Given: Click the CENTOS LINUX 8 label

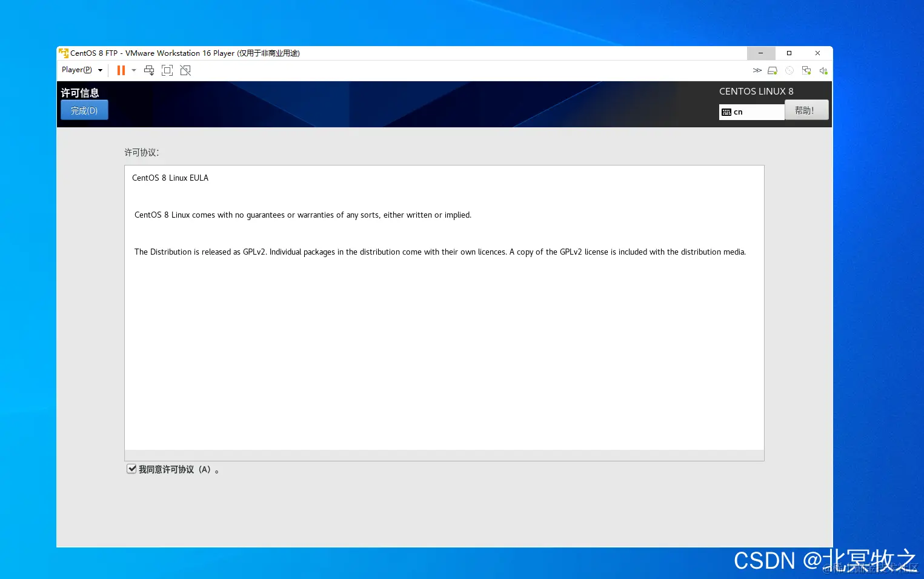Looking at the screenshot, I should pyautogui.click(x=756, y=92).
